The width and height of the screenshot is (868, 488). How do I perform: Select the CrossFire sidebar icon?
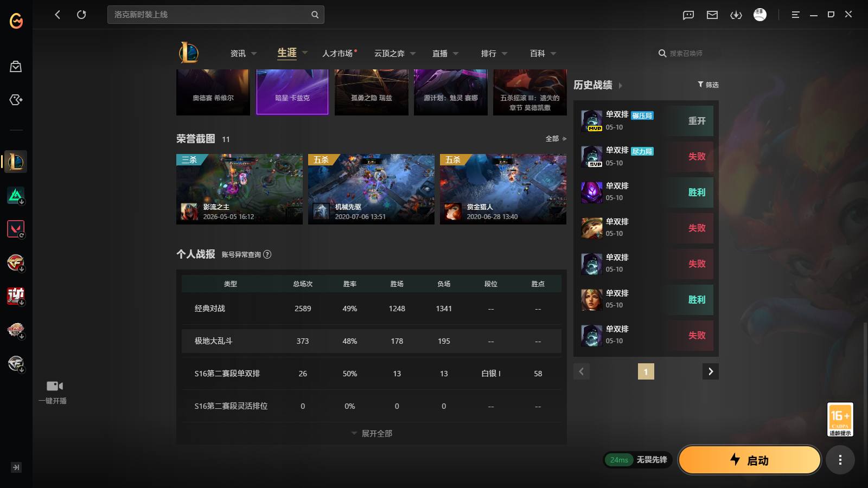[16, 262]
